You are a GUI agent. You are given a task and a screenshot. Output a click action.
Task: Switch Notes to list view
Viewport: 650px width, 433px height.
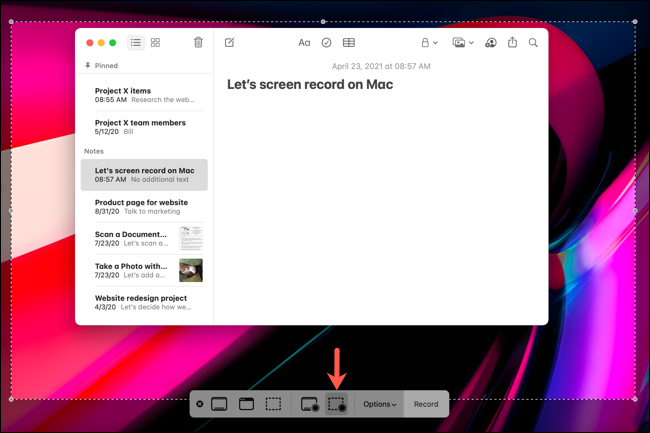(x=136, y=43)
